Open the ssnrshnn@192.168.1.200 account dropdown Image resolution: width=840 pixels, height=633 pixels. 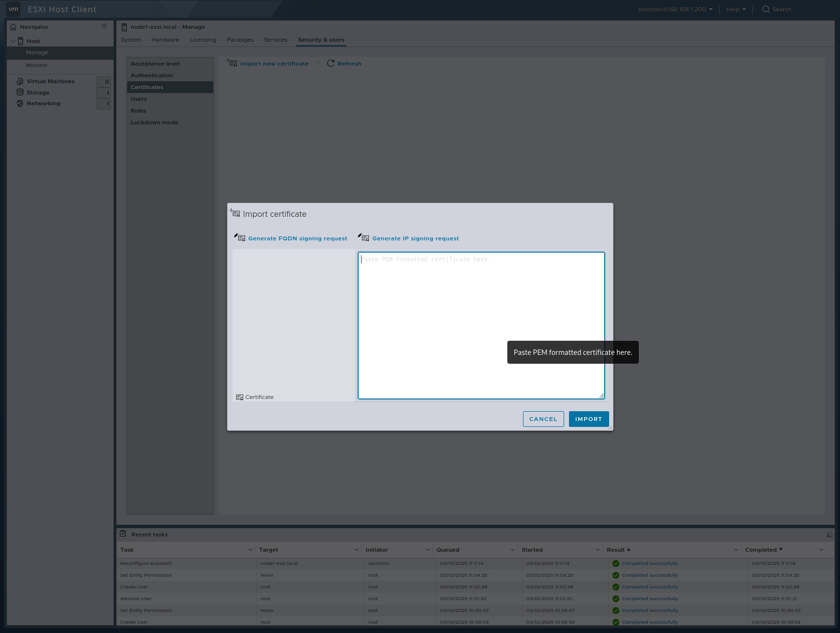pos(675,9)
